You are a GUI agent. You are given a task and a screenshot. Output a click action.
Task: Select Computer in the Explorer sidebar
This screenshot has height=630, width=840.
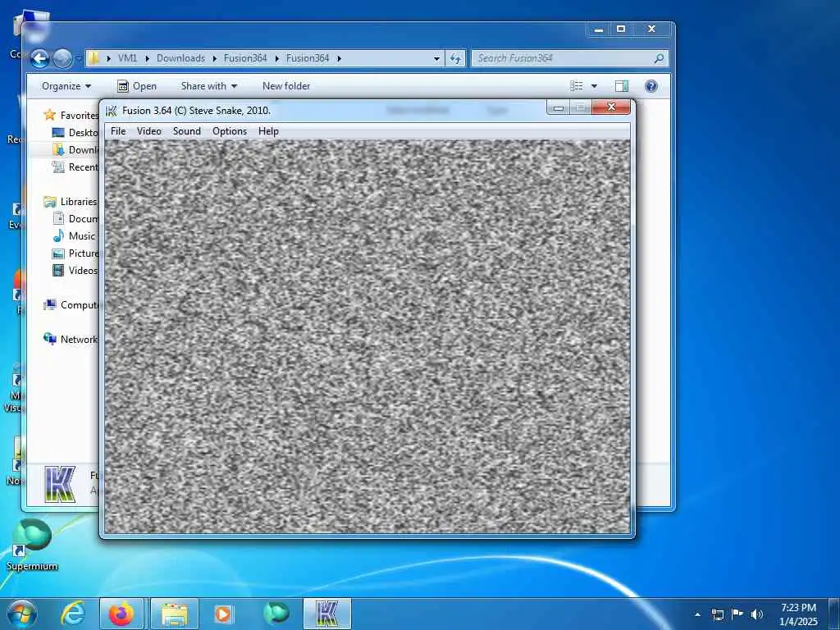[72, 305]
